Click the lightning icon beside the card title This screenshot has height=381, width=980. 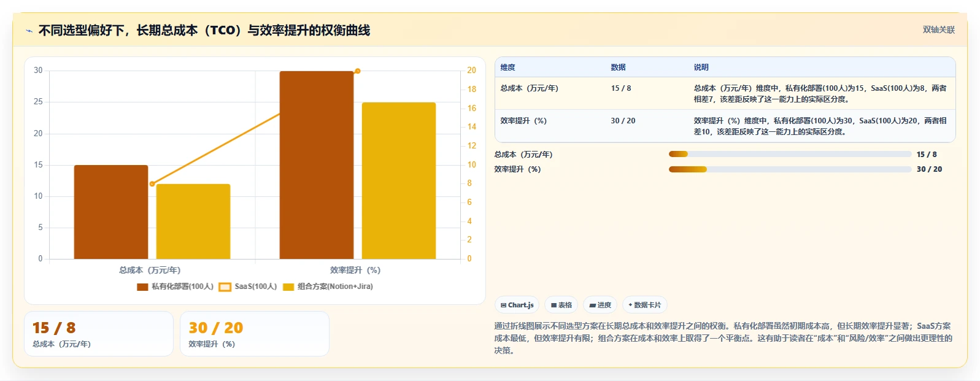tap(29, 31)
